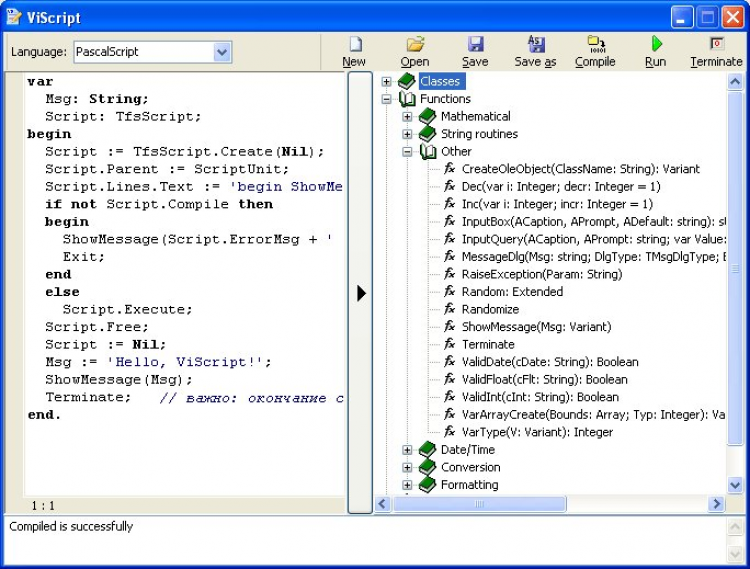Screen dimensions: 750x569
Task: Click the fx icon beside VarType
Action: pyautogui.click(x=450, y=431)
